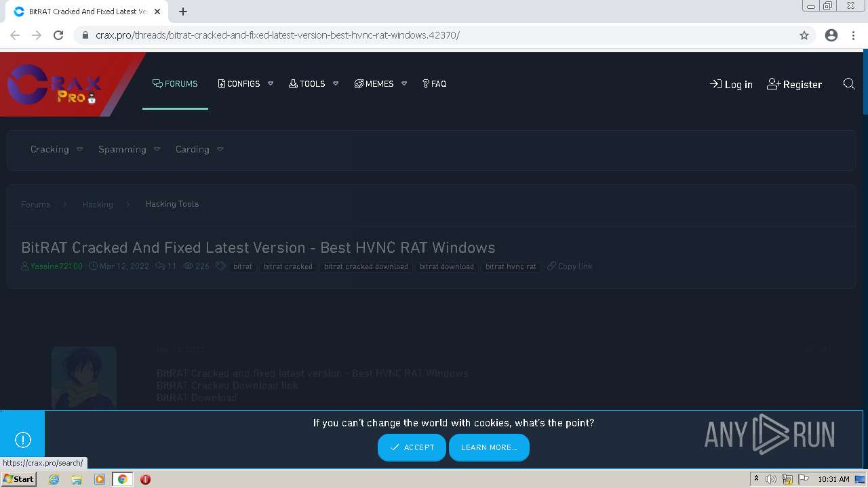Expand the Spamming dropdown arrow
The image size is (868, 488).
[157, 149]
